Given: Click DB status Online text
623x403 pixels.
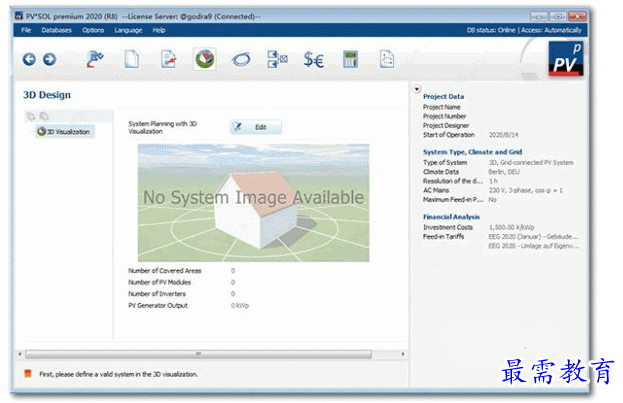Looking at the screenshot, I should pos(491,30).
